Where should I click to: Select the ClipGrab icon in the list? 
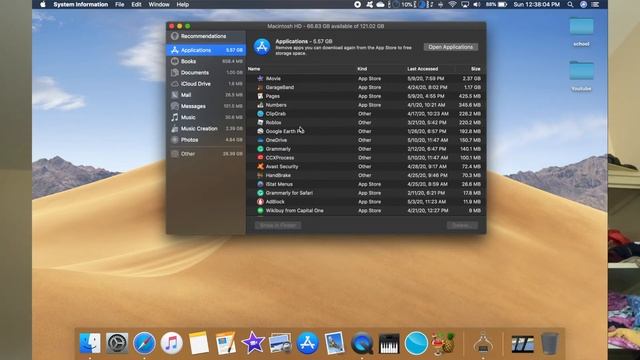260,113
